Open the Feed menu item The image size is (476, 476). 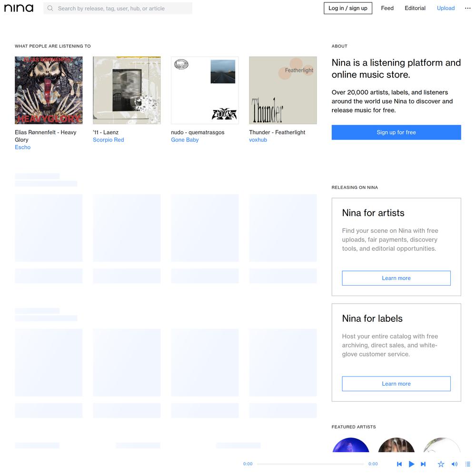[x=387, y=8]
